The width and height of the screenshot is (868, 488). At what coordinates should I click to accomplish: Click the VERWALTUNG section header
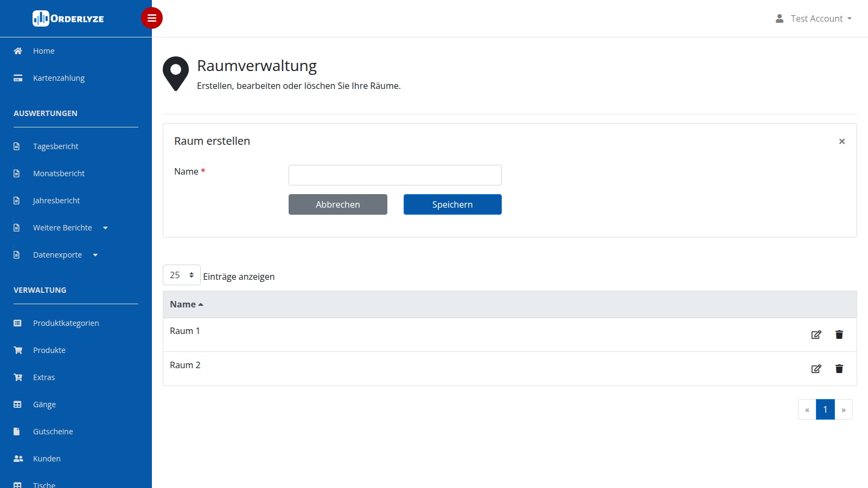(40, 290)
